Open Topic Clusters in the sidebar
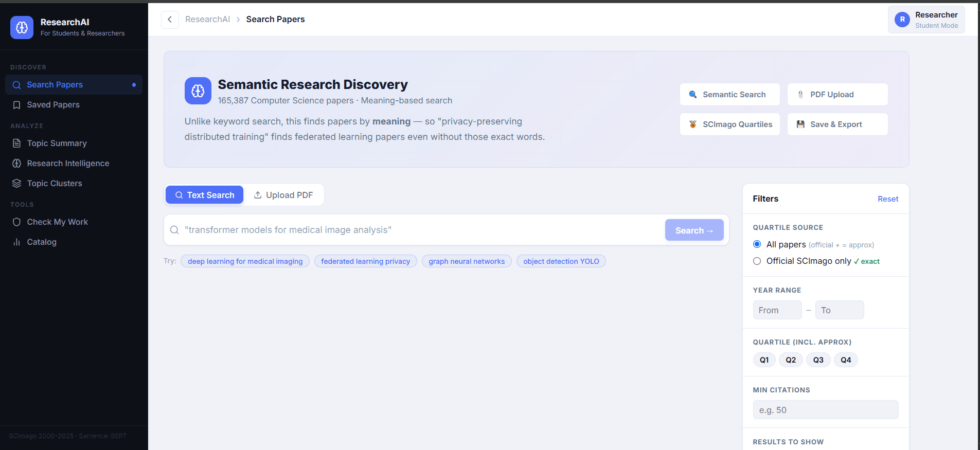Image resolution: width=980 pixels, height=450 pixels. click(x=74, y=184)
